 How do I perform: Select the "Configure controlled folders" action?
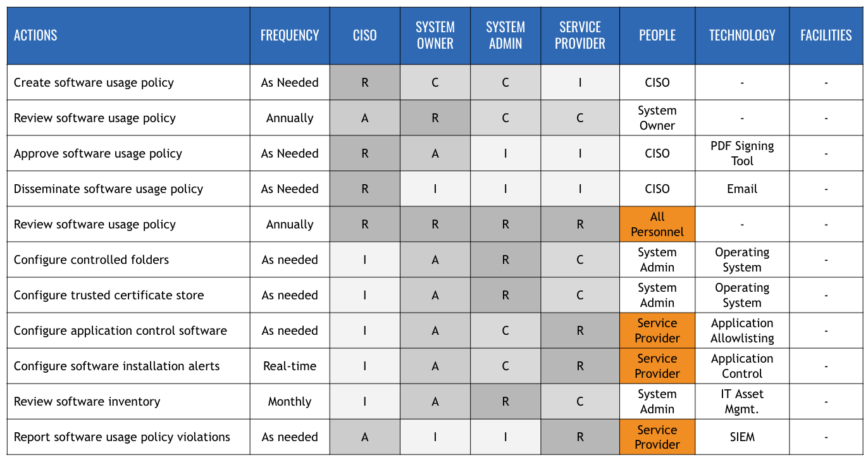91,259
